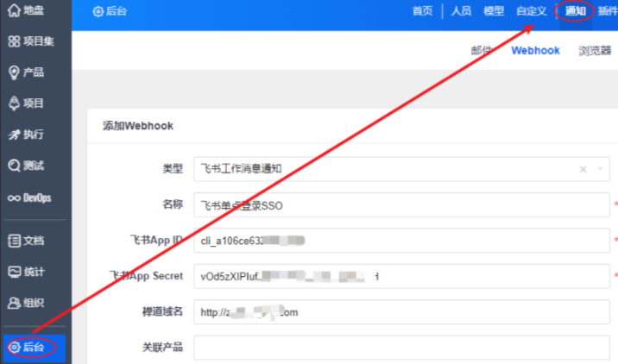Open the 测试 magnifier icon

point(14,166)
